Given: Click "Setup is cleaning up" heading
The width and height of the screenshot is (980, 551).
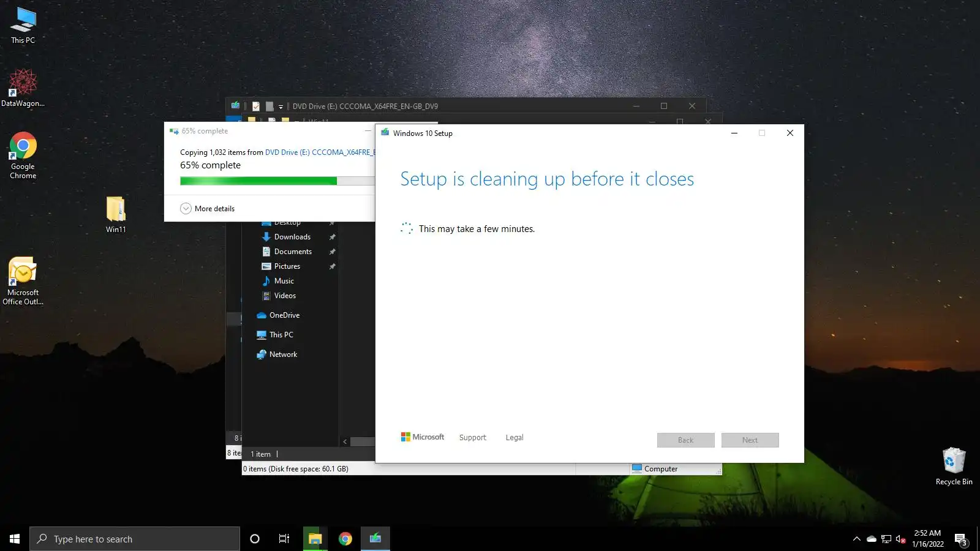Looking at the screenshot, I should click(547, 179).
